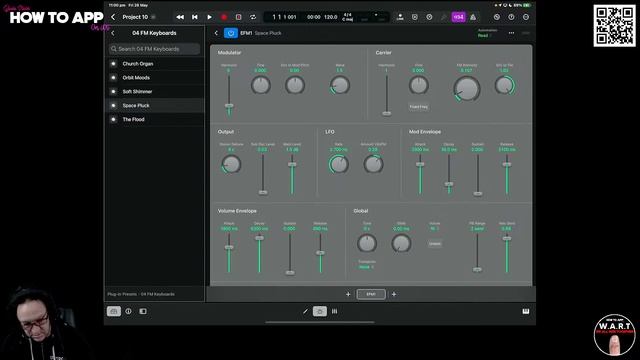Open the mixer faders icon

click(335, 311)
